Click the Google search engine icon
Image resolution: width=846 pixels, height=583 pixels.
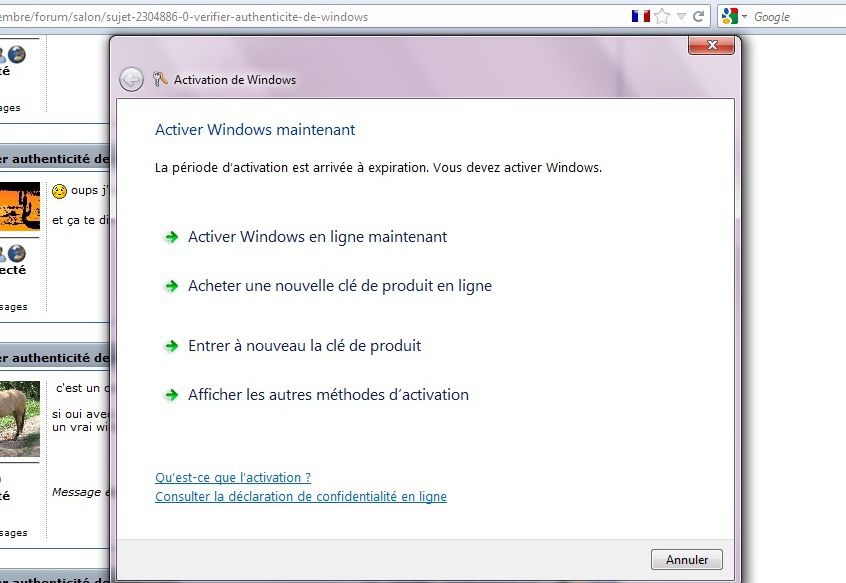click(x=729, y=16)
